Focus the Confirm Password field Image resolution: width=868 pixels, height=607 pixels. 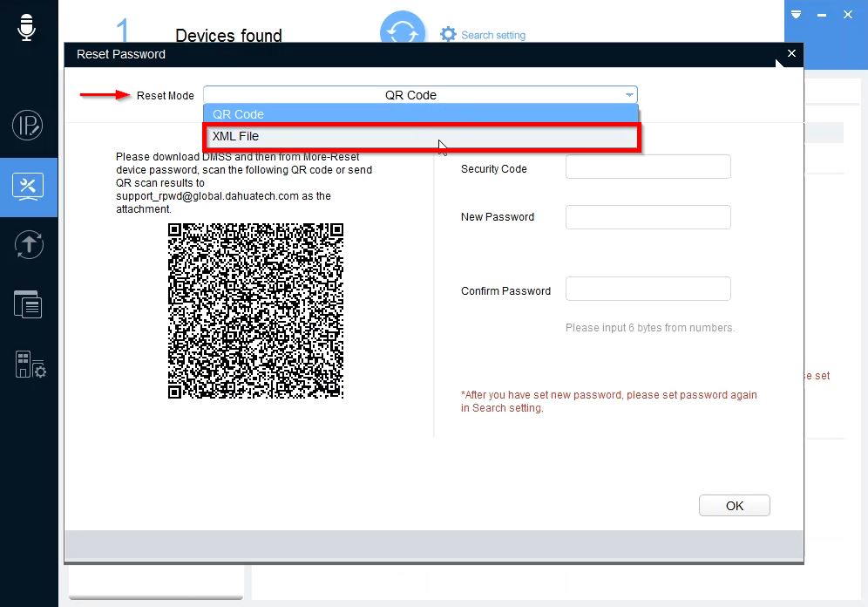pos(648,289)
